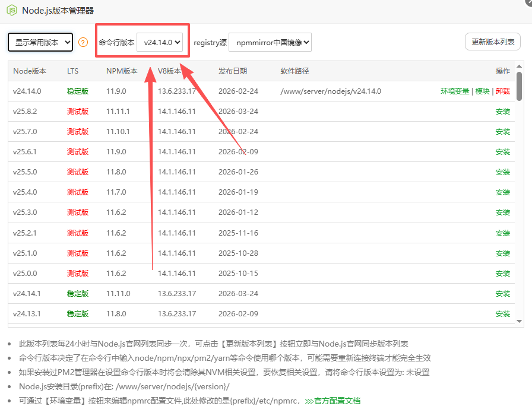Click the 更新版本列表 button

click(x=492, y=42)
